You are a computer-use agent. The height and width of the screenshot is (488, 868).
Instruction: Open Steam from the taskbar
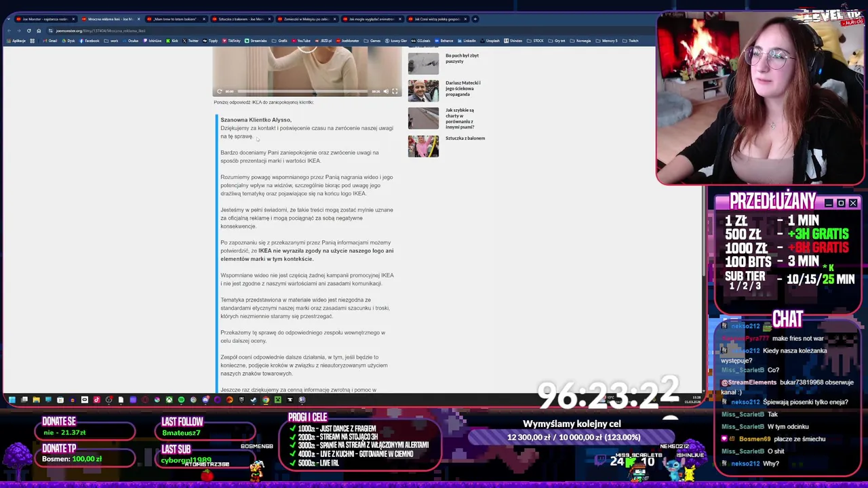[x=254, y=400]
